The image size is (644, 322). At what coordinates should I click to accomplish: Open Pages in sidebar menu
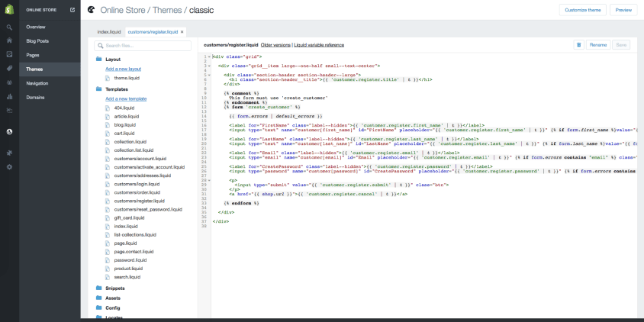[33, 55]
